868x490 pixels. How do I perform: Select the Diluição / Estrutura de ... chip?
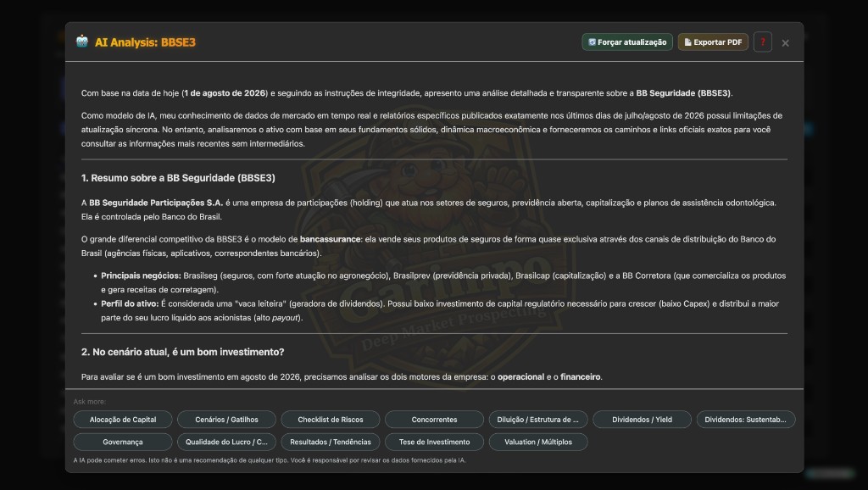[x=537, y=419]
